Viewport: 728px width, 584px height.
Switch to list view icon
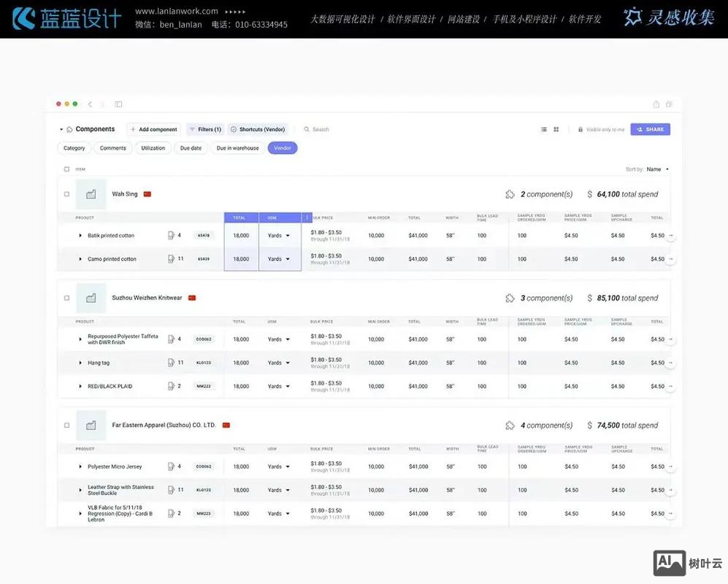(544, 129)
